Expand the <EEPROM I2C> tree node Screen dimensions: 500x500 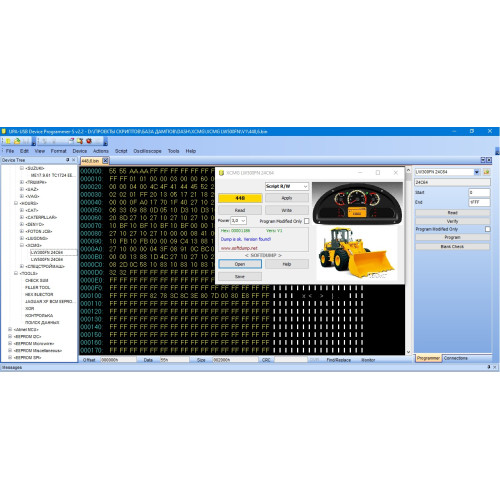10,336
